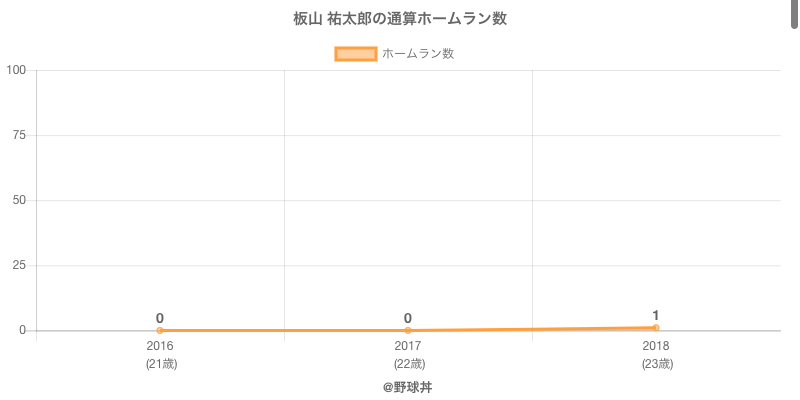Click the value label 0 above 2017
This screenshot has width=800, height=400.
point(408,318)
